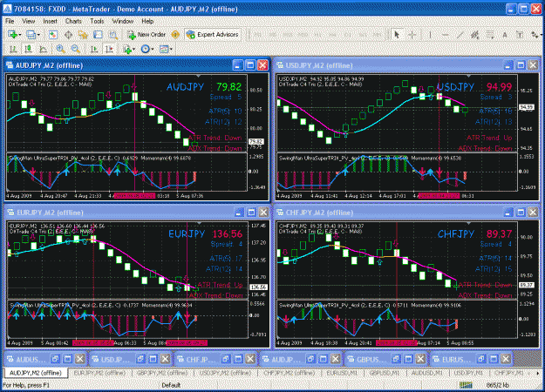Show the Terminal panel icon

(x=98, y=35)
